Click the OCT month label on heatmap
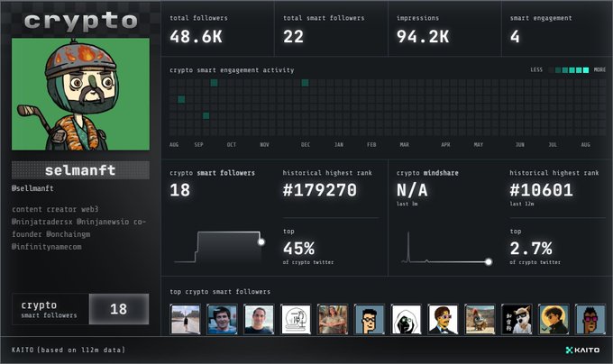613x364 pixels. pyautogui.click(x=232, y=144)
